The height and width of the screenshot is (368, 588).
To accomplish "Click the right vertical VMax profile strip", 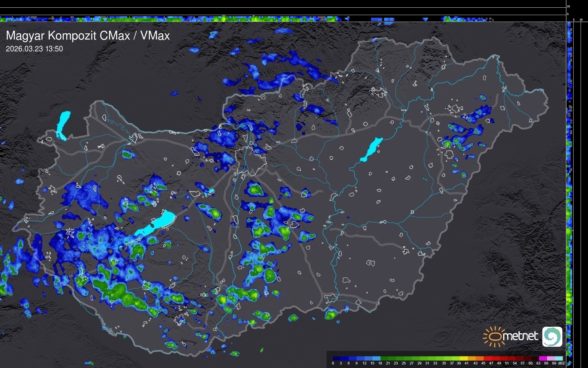I will (569, 192).
